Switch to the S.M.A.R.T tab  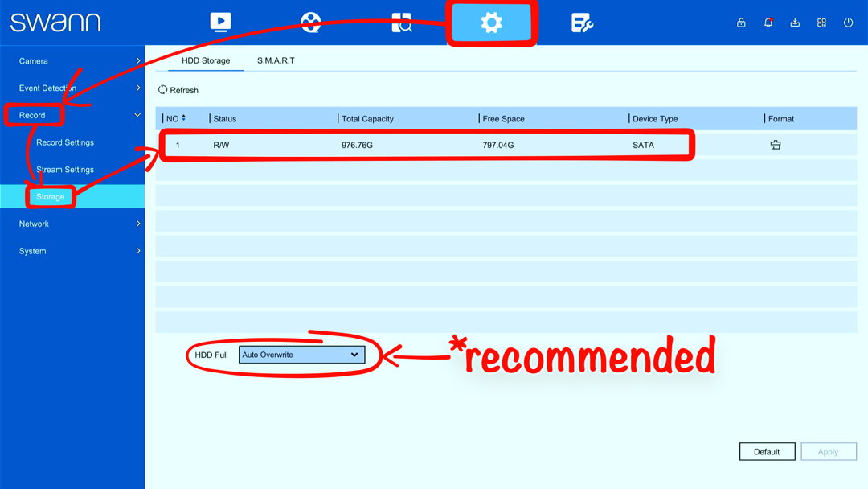(x=276, y=60)
